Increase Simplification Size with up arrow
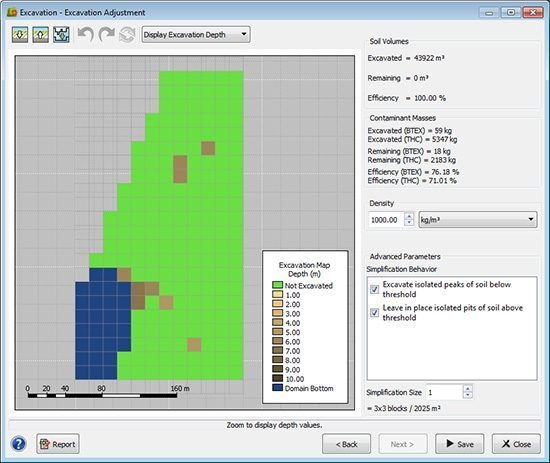 point(468,389)
